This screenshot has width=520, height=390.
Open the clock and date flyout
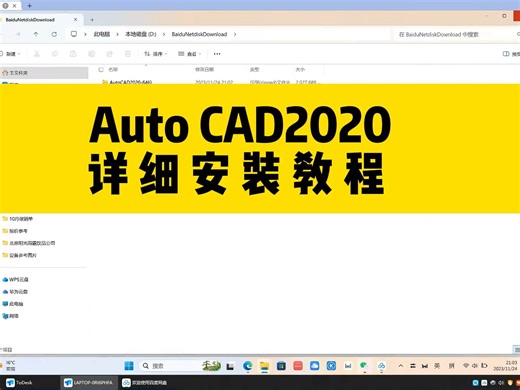[506, 365]
